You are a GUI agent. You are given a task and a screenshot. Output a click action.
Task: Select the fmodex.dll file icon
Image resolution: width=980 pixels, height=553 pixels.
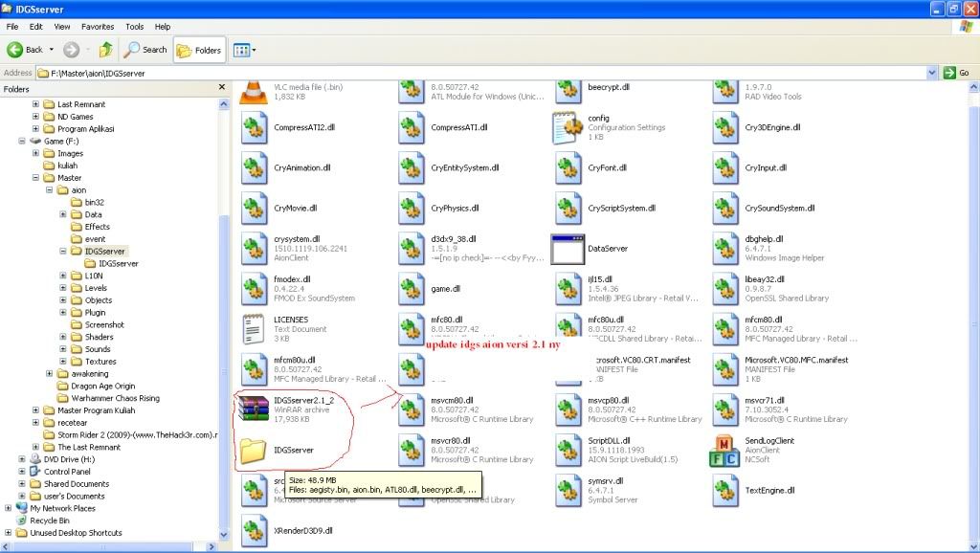[253, 289]
